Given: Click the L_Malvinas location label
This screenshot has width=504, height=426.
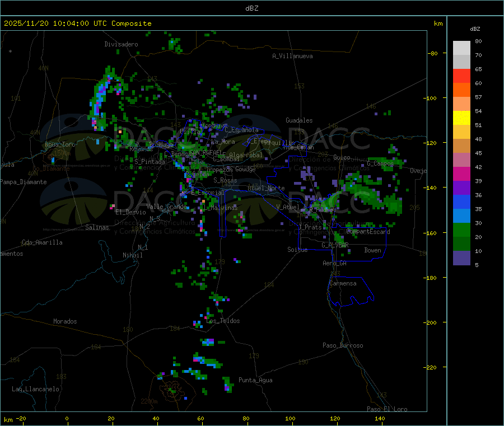Looking at the screenshot, I should click(x=221, y=208).
